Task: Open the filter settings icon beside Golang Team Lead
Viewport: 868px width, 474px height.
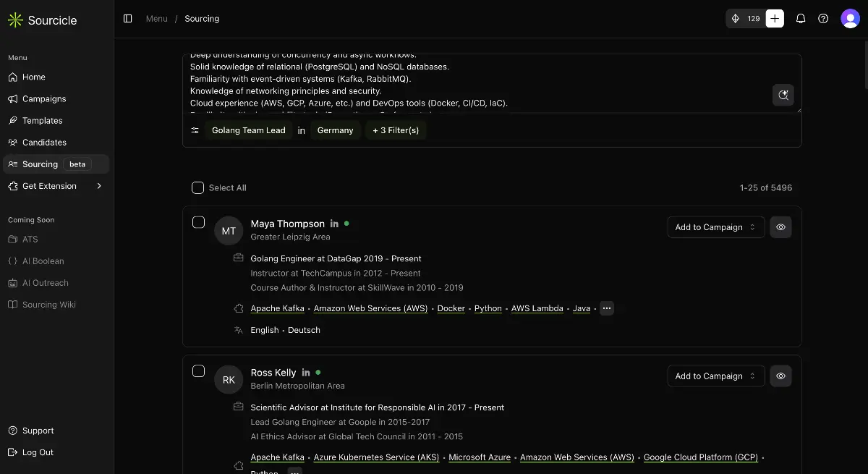Action: [x=194, y=130]
